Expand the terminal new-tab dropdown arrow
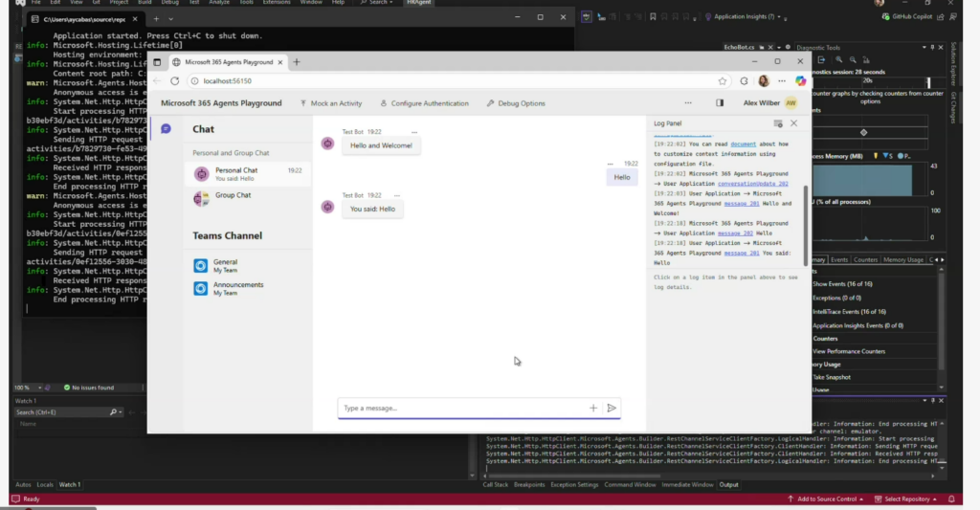The width and height of the screenshot is (980, 510). tap(170, 19)
